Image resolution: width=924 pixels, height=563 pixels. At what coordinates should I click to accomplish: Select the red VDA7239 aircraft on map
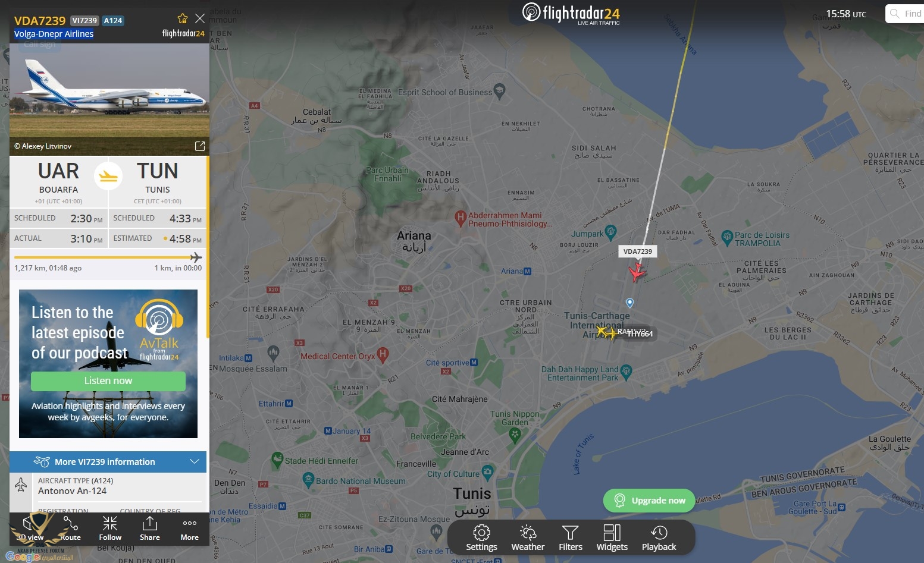coord(637,272)
